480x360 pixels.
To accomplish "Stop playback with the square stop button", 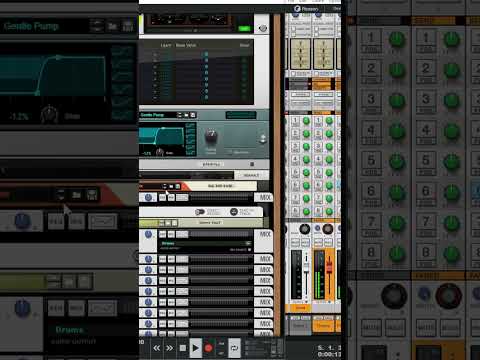I will (x=183, y=348).
